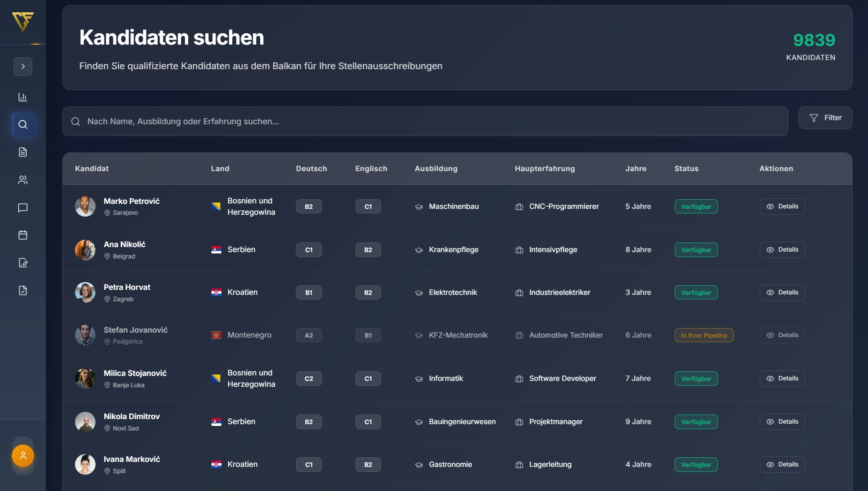Click the candidate search input field
The height and width of the screenshot is (491, 868).
coord(425,121)
